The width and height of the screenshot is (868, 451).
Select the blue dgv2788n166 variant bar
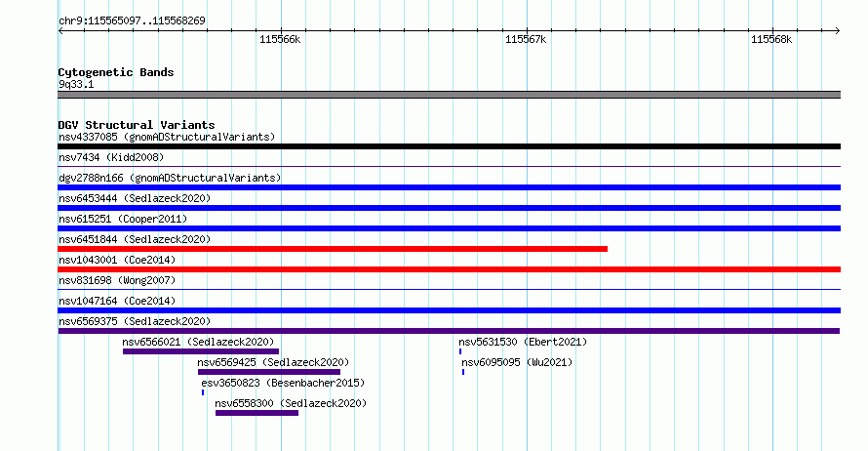449,187
